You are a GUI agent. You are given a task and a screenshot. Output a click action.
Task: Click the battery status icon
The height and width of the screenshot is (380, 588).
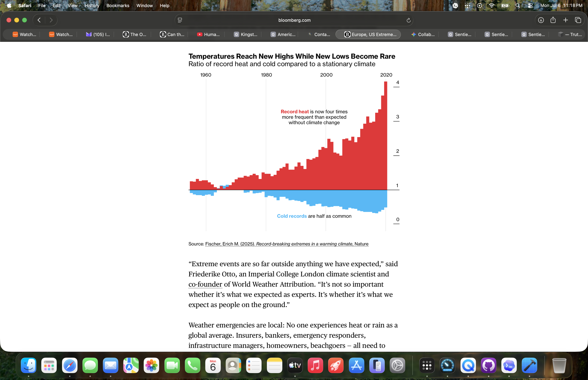(505, 5)
